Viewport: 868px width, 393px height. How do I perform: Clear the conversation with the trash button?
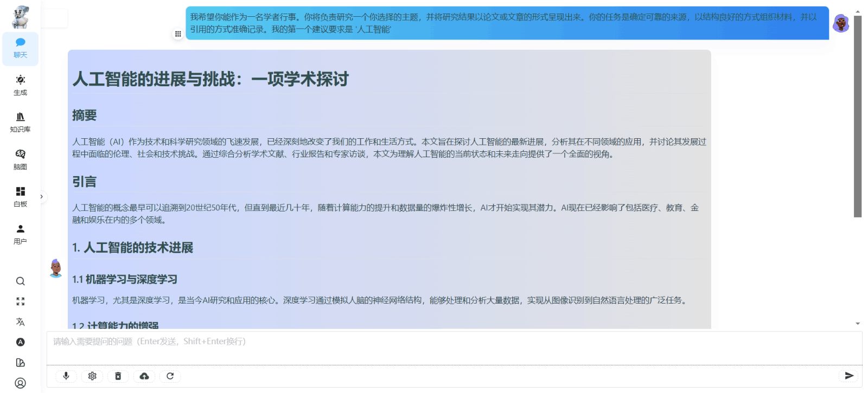(118, 376)
